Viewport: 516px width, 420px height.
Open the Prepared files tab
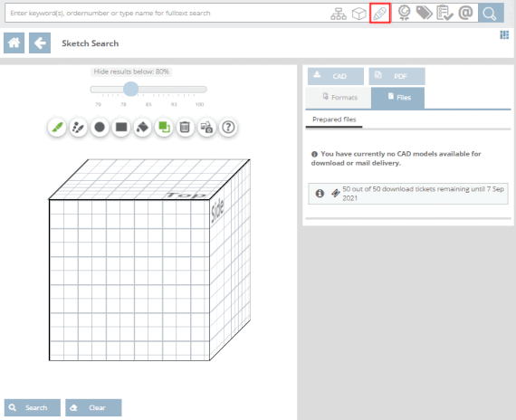click(334, 119)
